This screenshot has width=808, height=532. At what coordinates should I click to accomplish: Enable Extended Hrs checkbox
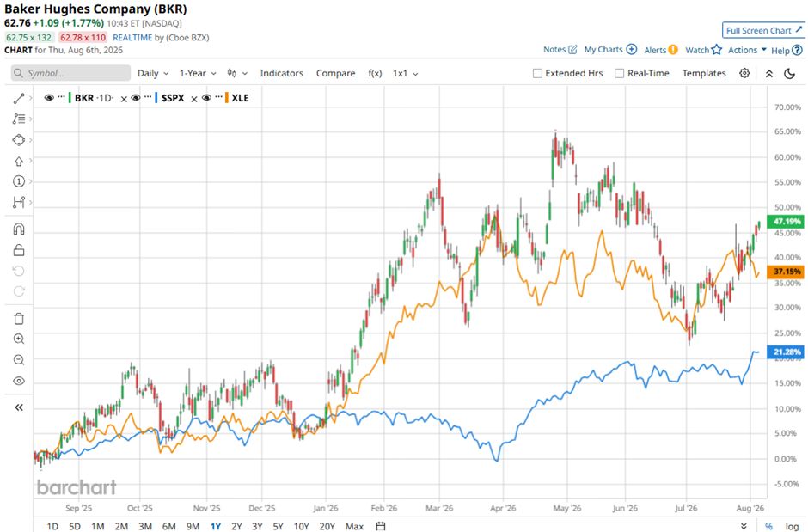click(x=537, y=74)
